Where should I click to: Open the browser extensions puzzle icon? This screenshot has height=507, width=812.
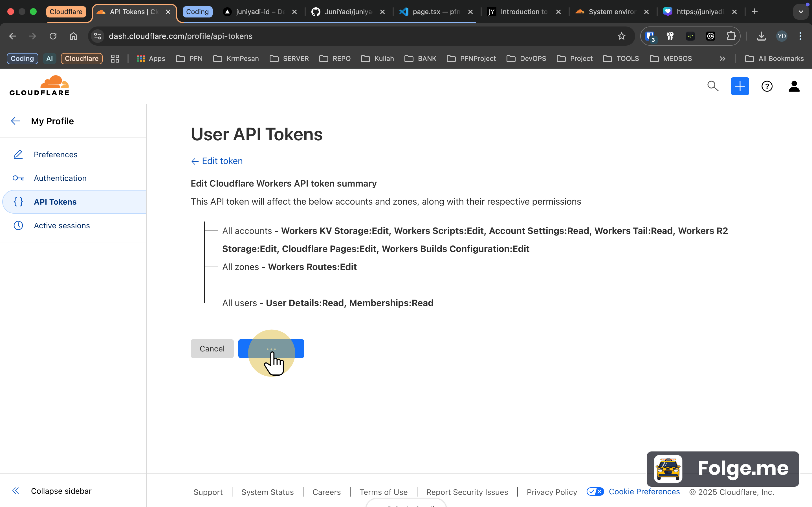[731, 36]
